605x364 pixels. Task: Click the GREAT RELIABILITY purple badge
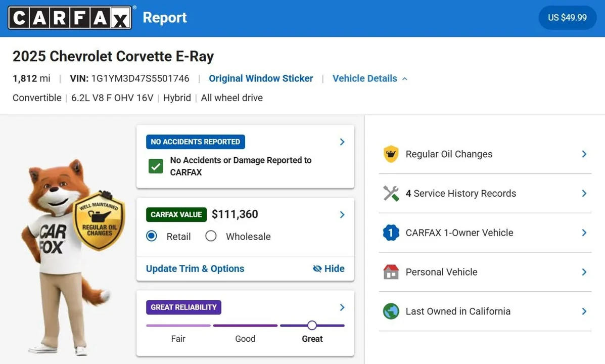pos(183,307)
